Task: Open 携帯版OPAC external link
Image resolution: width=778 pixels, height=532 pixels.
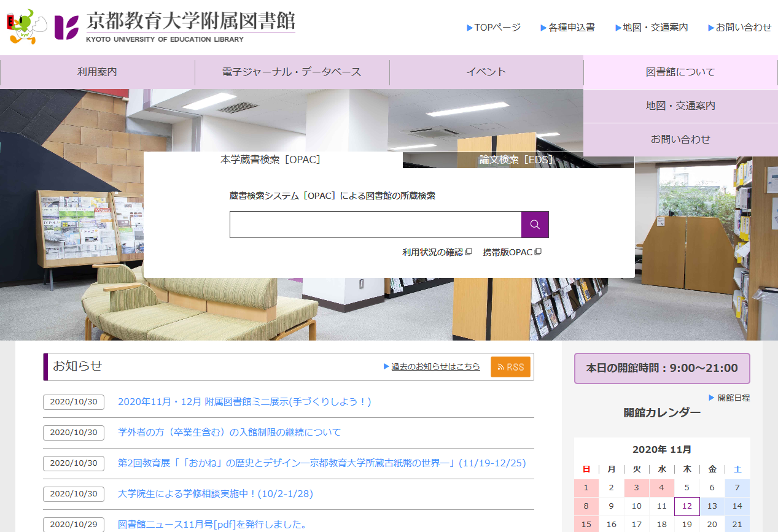Action: [512, 252]
